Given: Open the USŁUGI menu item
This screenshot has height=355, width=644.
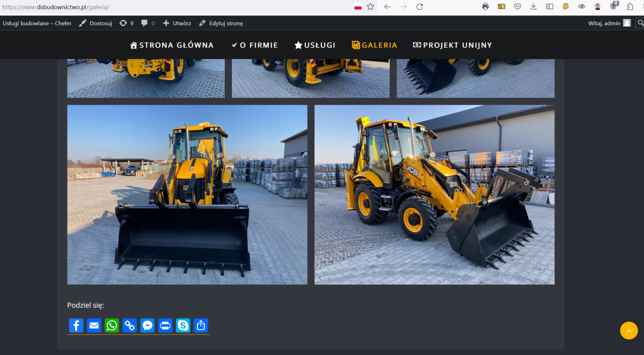Looking at the screenshot, I should pyautogui.click(x=315, y=45).
